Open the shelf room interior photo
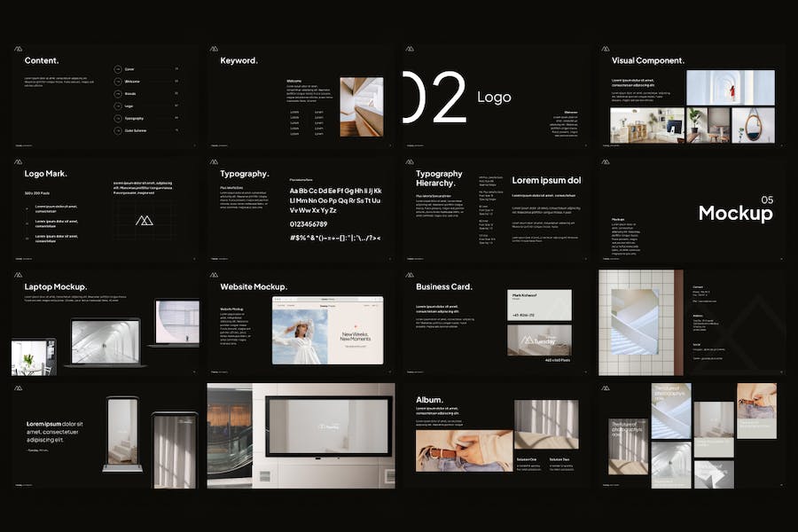Viewport: 798px width, 532px height. (647, 125)
